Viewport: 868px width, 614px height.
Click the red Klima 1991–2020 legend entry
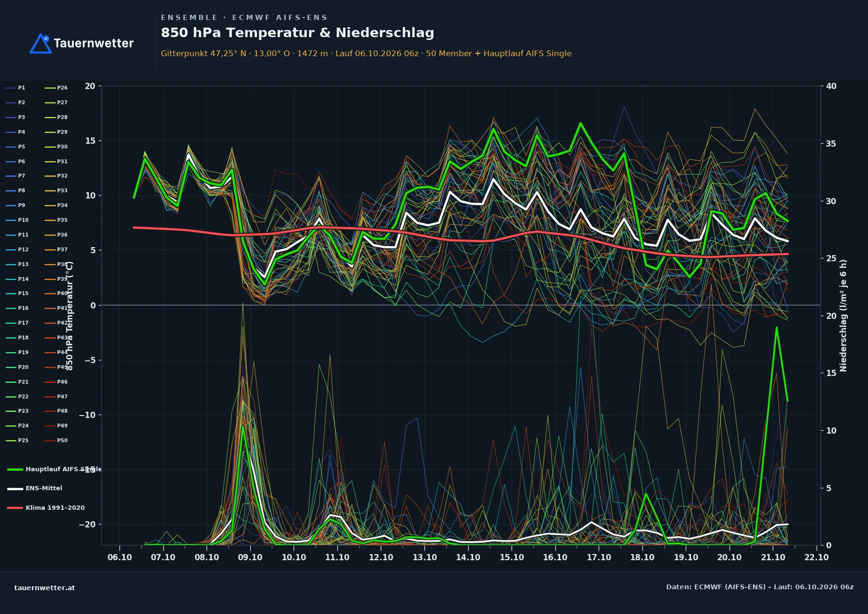[46, 508]
